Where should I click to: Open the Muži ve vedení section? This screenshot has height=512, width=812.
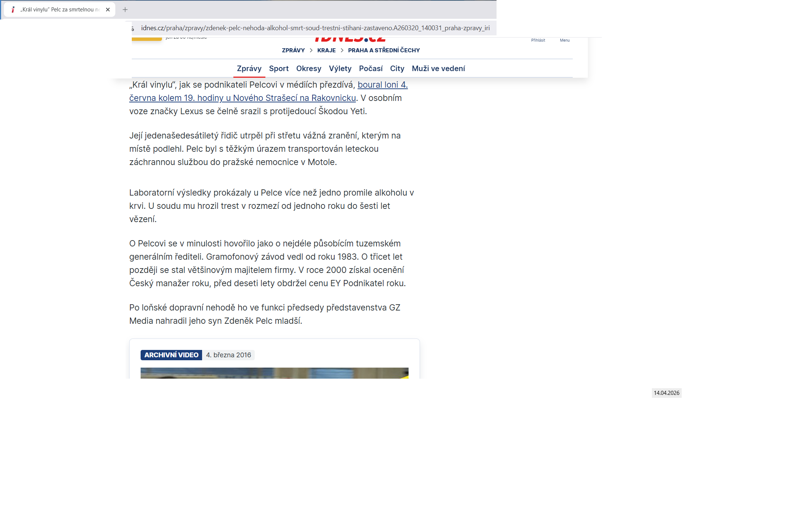(x=438, y=69)
